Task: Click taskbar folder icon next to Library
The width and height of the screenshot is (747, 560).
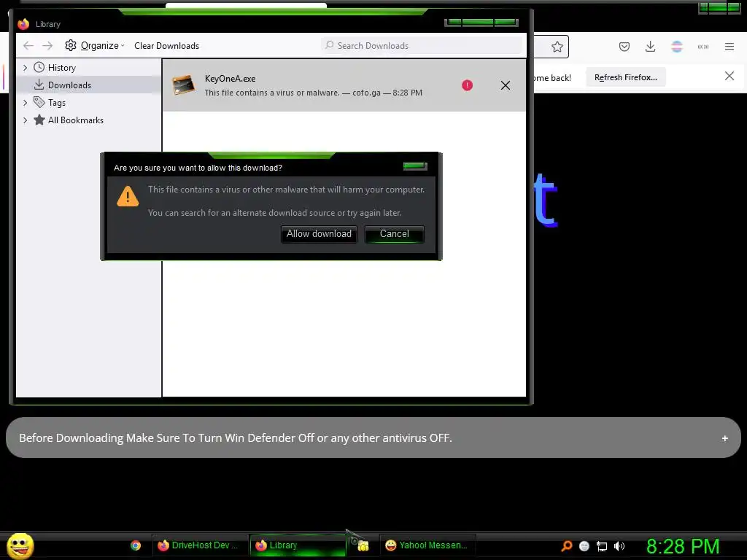Action: point(363,545)
